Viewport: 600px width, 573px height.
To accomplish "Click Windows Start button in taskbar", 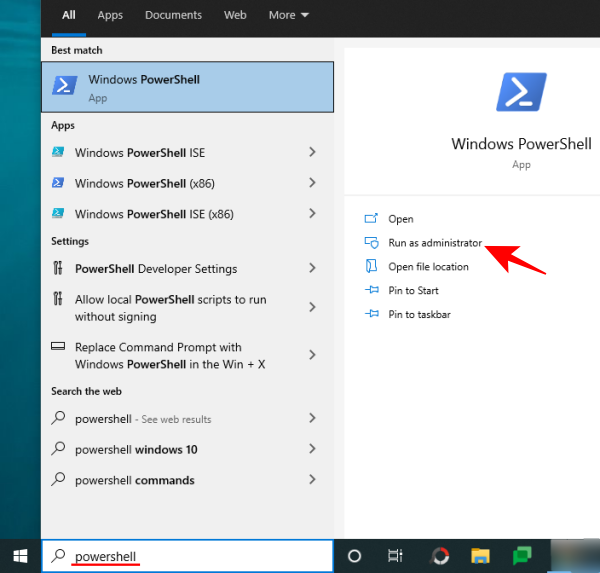I will 20,556.
